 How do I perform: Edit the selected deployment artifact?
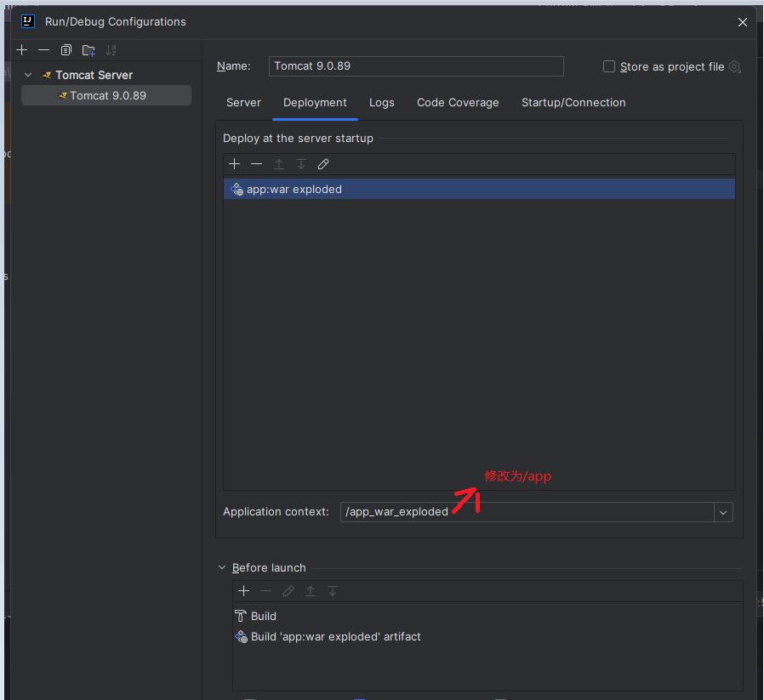[323, 164]
